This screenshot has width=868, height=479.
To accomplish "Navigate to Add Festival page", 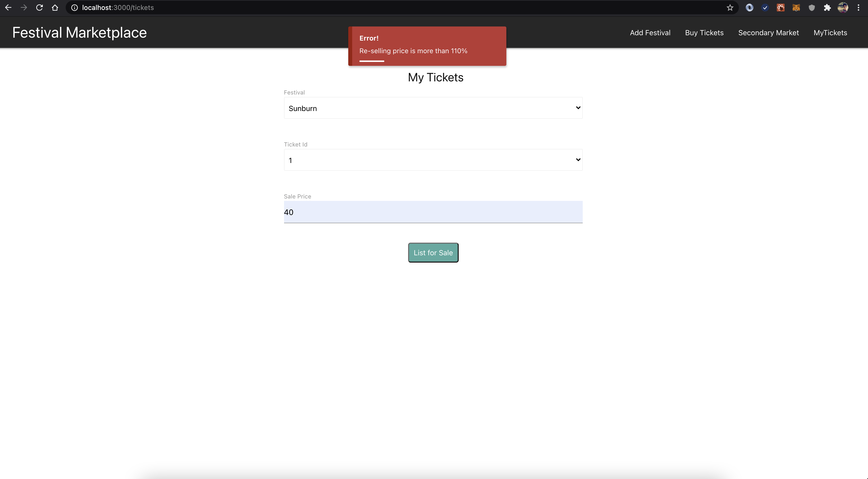I will coord(650,33).
